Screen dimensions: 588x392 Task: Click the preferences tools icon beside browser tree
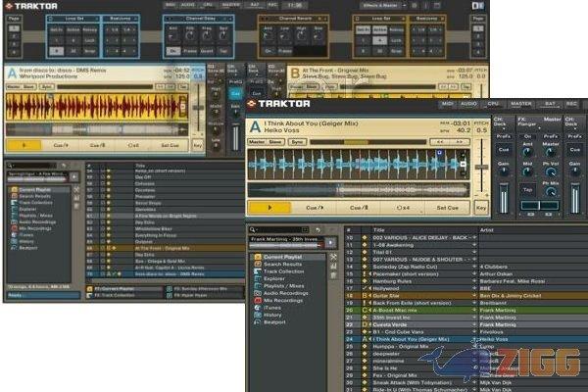pyautogui.click(x=333, y=257)
